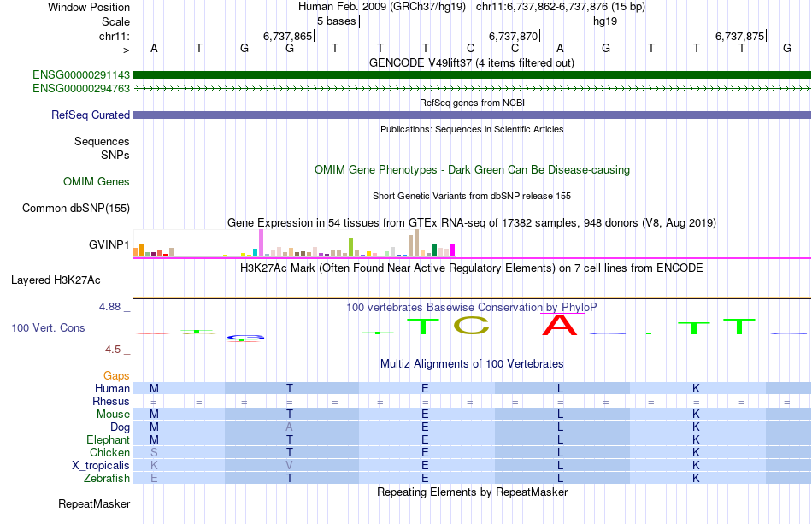Click the genome position text 'chr11:6,737,862-6,737,876 (15 bp)'
Image resolution: width=812 pixels, height=524 pixels.
coord(561,7)
